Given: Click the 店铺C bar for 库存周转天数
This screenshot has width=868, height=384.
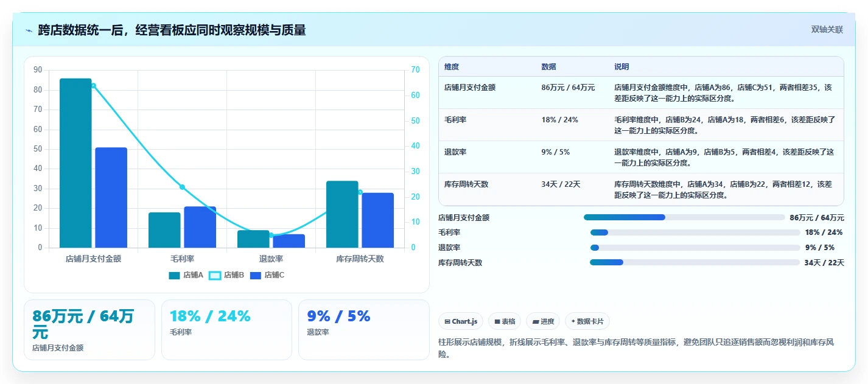Looking at the screenshot, I should (x=377, y=220).
